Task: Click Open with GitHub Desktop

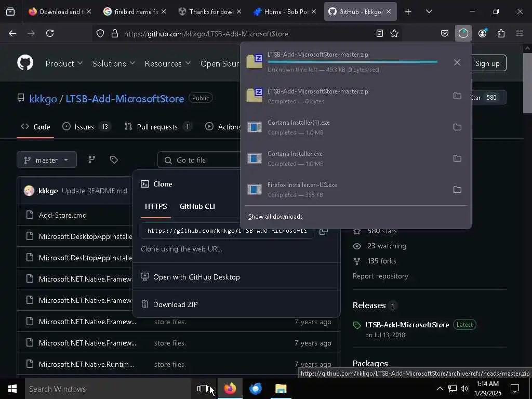Action: pyautogui.click(x=196, y=277)
